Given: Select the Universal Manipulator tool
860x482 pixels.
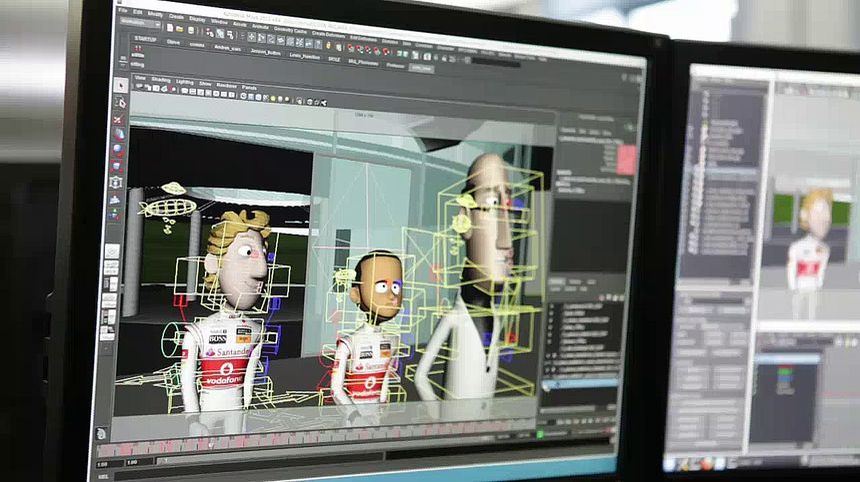Looking at the screenshot, I should click(x=116, y=182).
